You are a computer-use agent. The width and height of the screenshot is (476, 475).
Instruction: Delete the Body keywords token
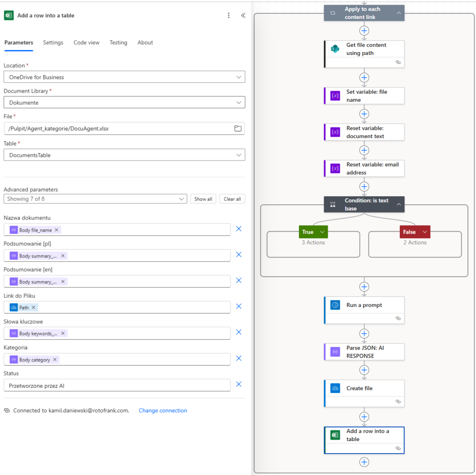[x=63, y=334]
